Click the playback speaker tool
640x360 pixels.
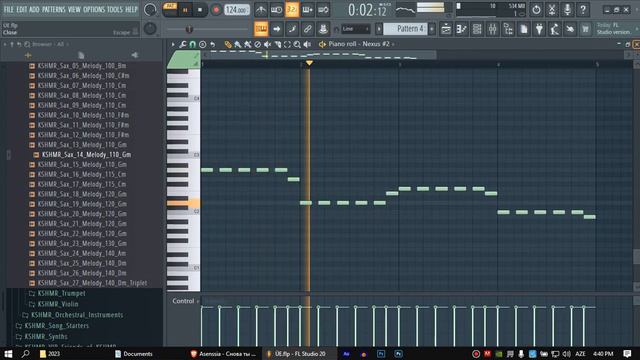(x=307, y=44)
